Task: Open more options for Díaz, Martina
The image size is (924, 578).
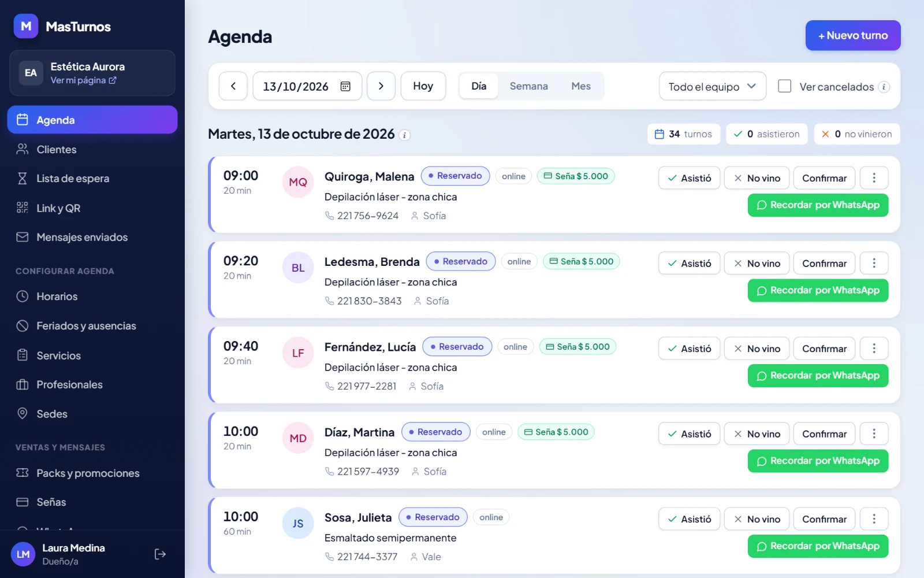Action: [874, 433]
